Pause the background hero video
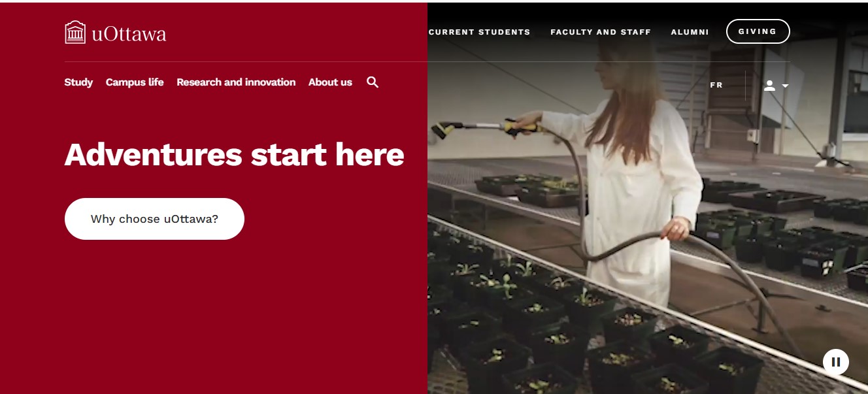The image size is (868, 394). pyautogui.click(x=835, y=361)
